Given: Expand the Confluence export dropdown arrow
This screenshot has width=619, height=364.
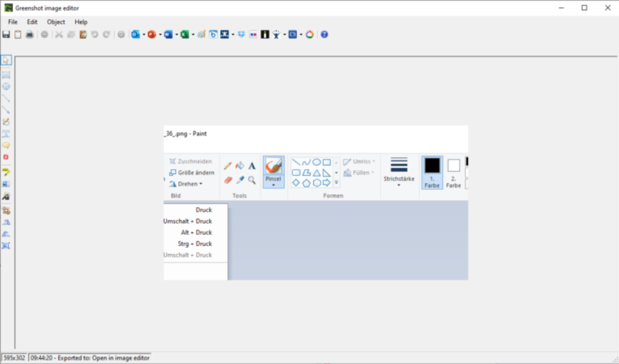Looking at the screenshot, I should pyautogui.click(x=233, y=35).
